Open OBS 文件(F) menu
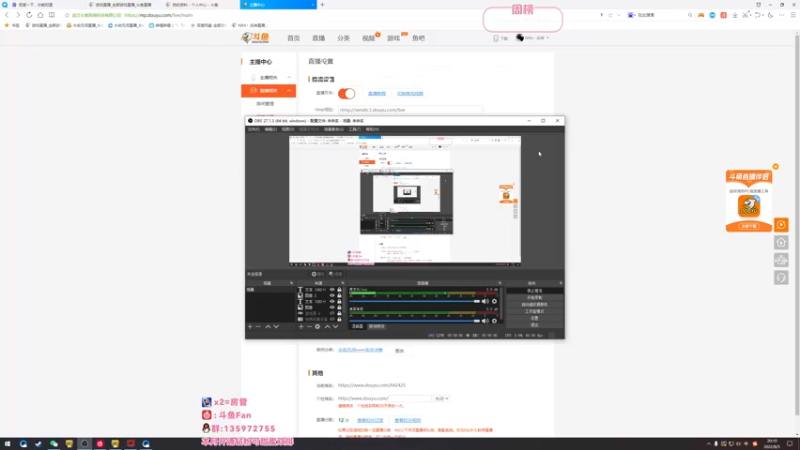The height and width of the screenshot is (450, 800). click(x=254, y=130)
